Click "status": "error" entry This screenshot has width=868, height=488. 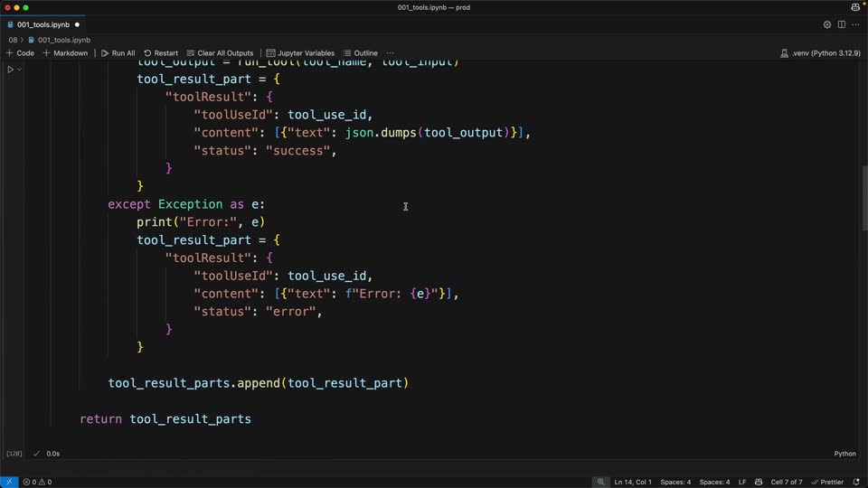point(258,312)
